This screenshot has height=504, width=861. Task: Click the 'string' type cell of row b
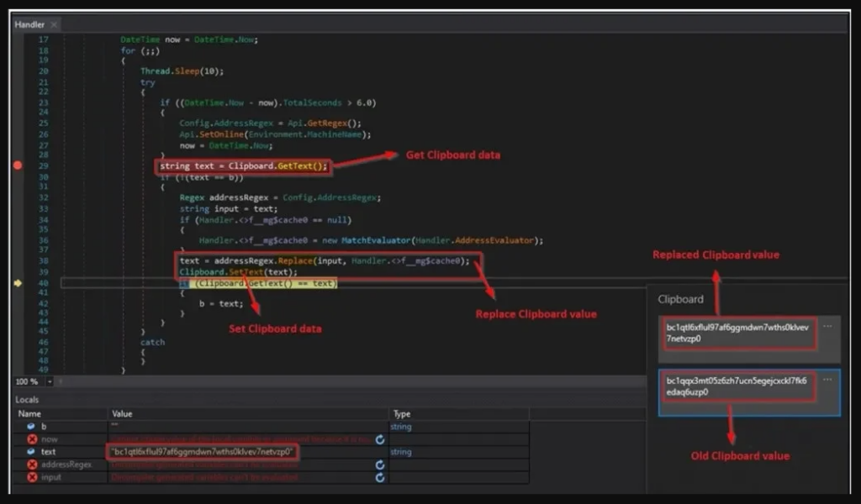point(401,427)
